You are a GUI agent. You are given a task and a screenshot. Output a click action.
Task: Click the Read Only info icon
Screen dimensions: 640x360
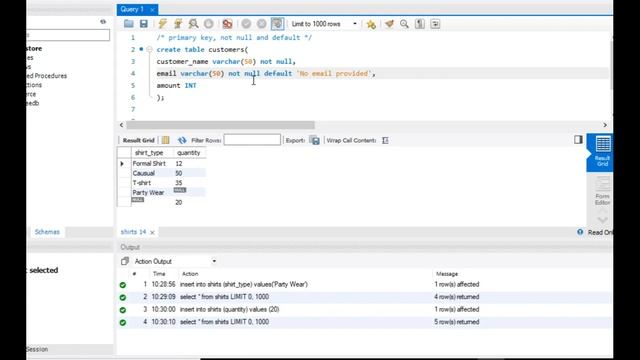pyautogui.click(x=580, y=232)
